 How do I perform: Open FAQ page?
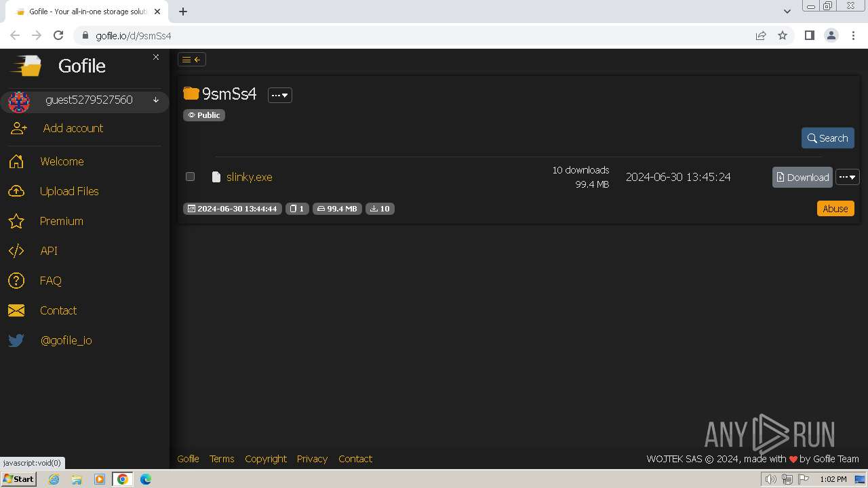tap(51, 281)
